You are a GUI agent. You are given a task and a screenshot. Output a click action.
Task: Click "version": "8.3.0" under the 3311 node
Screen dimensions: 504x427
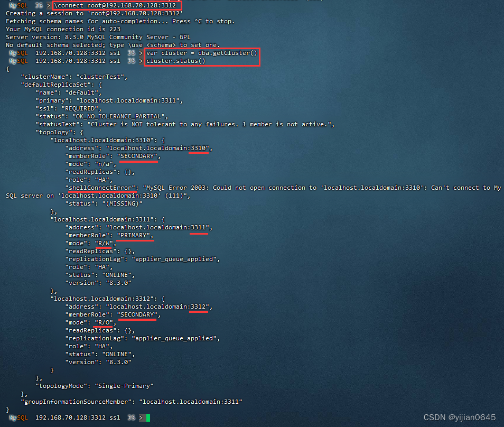coord(98,283)
